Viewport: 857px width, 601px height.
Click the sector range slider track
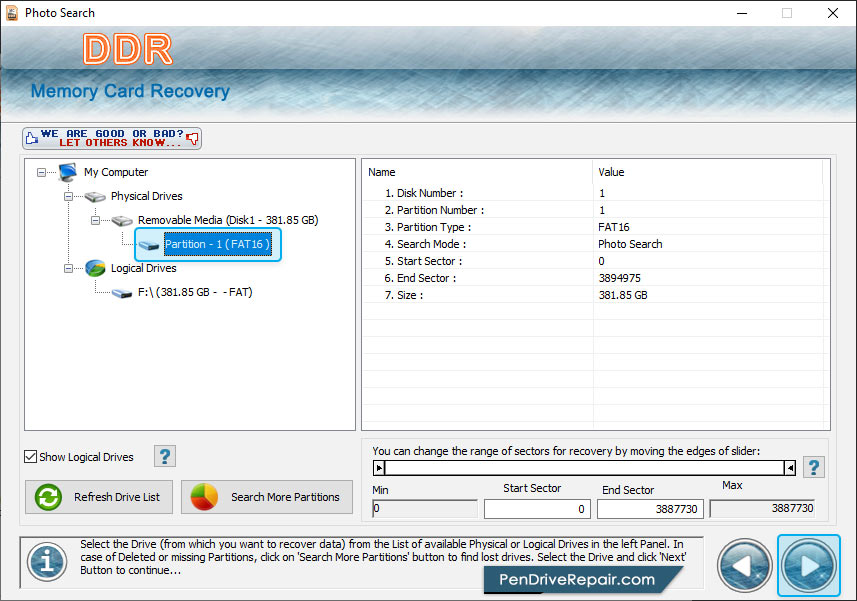click(584, 468)
